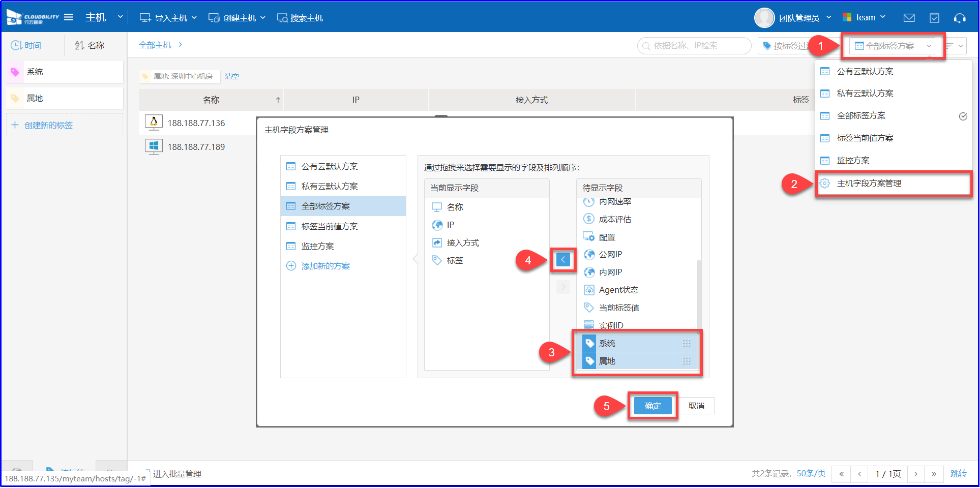Click the headset support icon
980x488 pixels.
pos(959,18)
